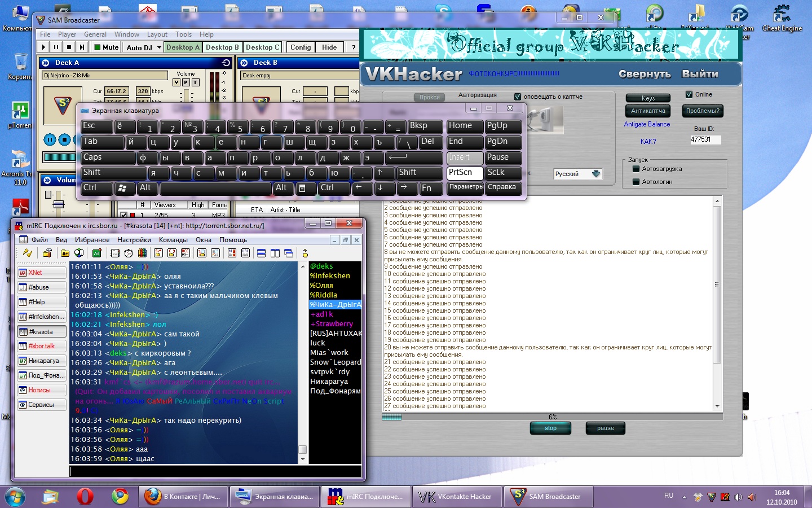812x508 pixels.
Task: Click mIRC DCC chat icon
Action: [172, 253]
